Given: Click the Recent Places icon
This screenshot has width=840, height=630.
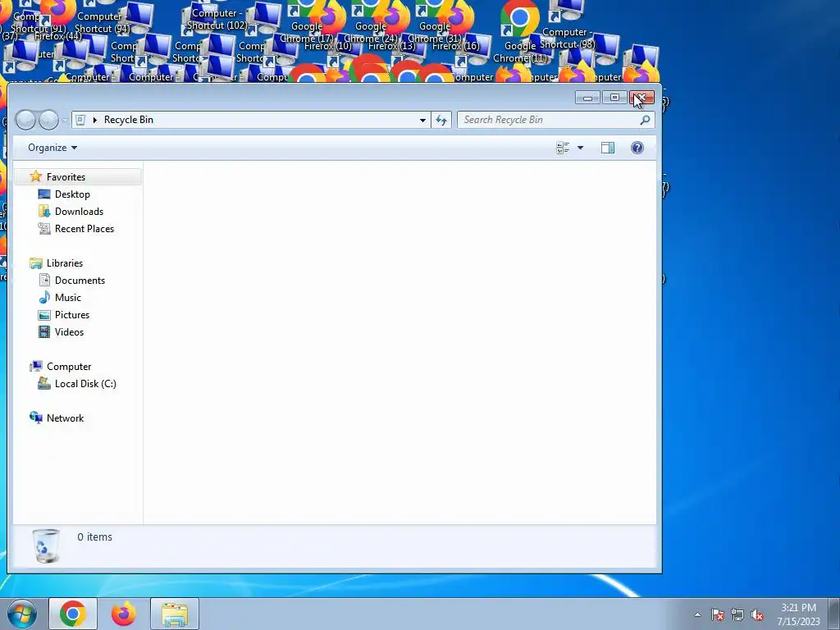Looking at the screenshot, I should pos(44,228).
